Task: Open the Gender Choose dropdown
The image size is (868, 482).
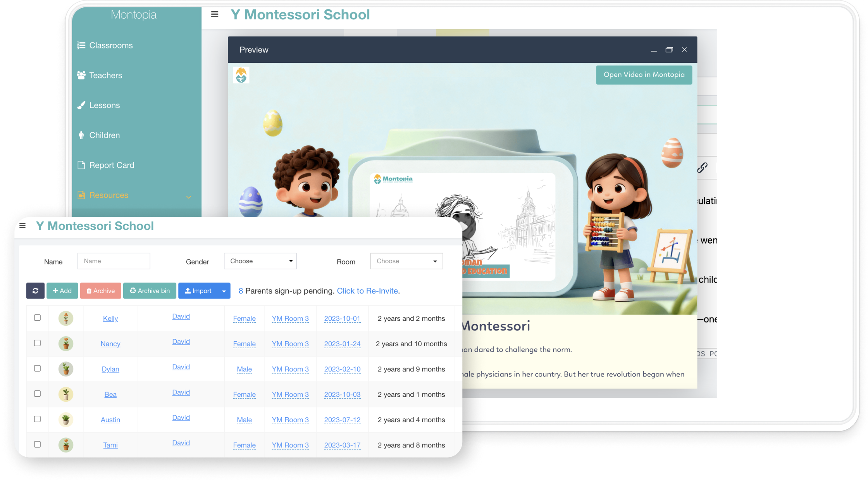Action: pyautogui.click(x=260, y=261)
